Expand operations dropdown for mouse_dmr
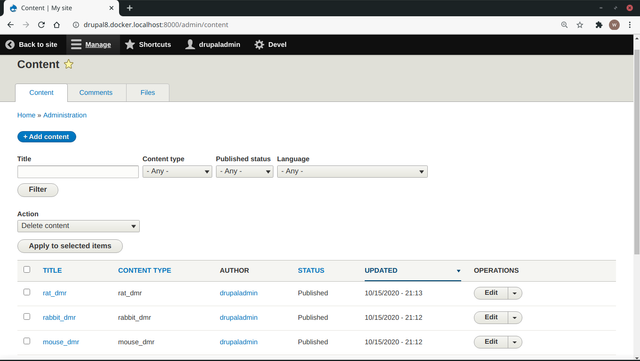 (515, 342)
